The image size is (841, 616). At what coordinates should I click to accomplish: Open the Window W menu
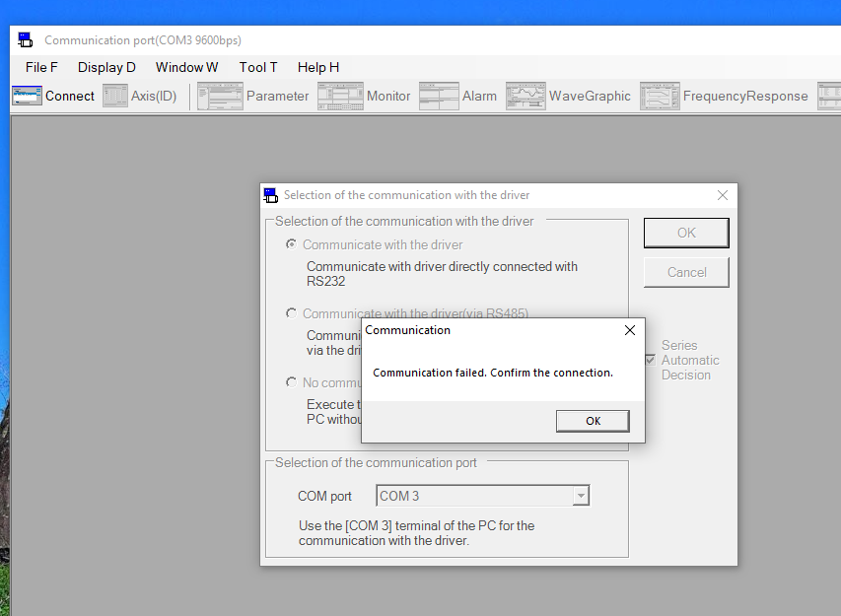(x=186, y=68)
